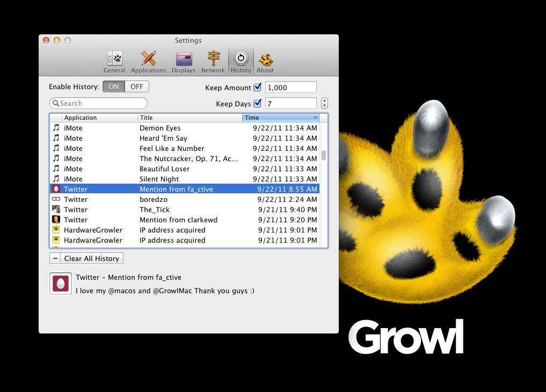Click music note icon beside Beautiful Loser
The image size is (546, 392).
[x=56, y=169]
